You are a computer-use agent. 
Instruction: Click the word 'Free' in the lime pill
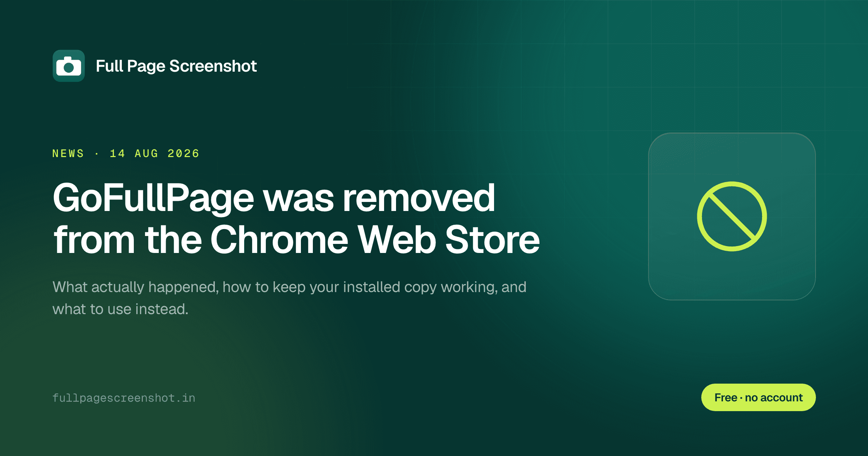tap(726, 397)
